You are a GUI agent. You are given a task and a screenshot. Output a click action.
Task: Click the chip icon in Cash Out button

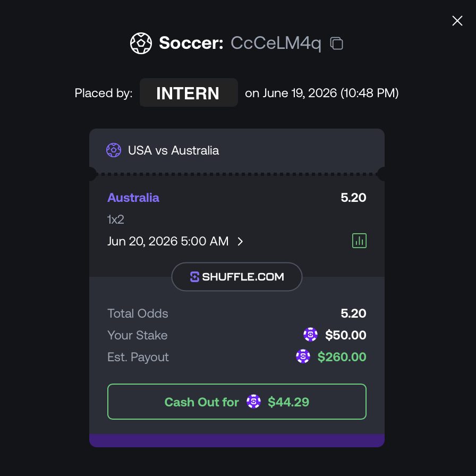pos(253,402)
